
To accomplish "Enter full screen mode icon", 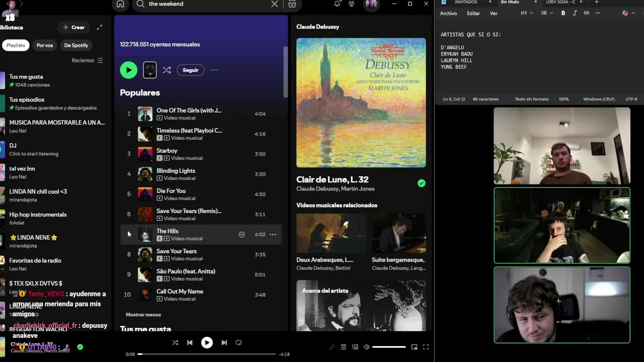I will point(426,347).
